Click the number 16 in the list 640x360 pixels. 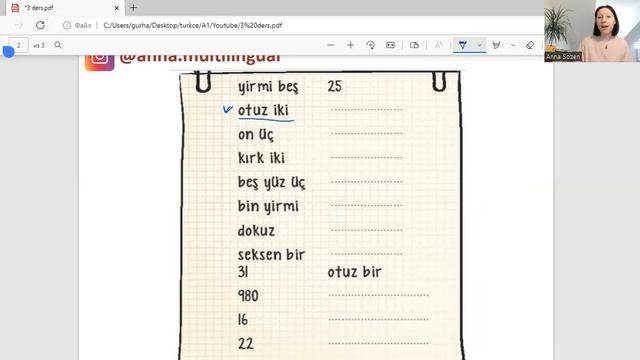pos(243,319)
